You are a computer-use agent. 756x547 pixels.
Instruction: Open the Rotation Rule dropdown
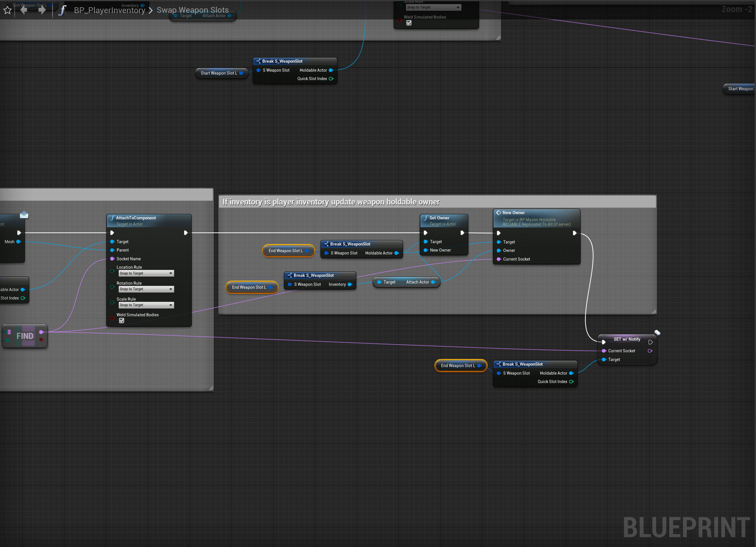pos(146,289)
